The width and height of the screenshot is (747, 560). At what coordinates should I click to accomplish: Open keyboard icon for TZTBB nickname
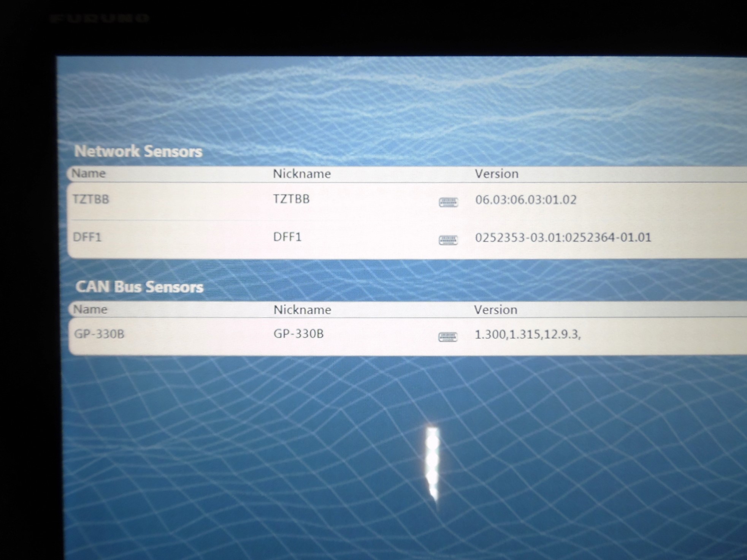tap(448, 202)
